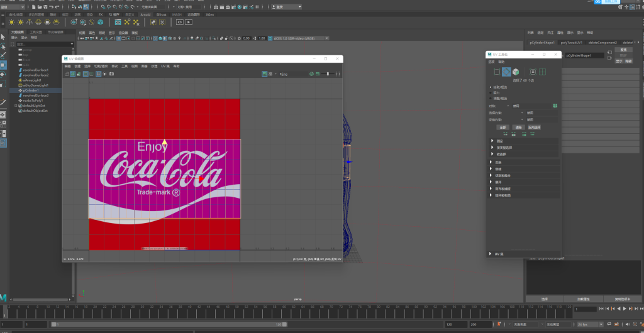Toggle checker tile pattern in UV editor
This screenshot has height=333, width=644.
point(270,74)
